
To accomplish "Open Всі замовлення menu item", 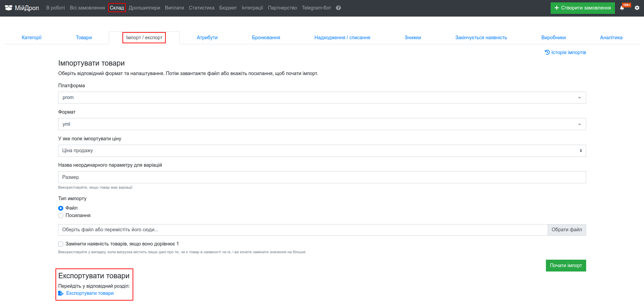I will pyautogui.click(x=87, y=8).
